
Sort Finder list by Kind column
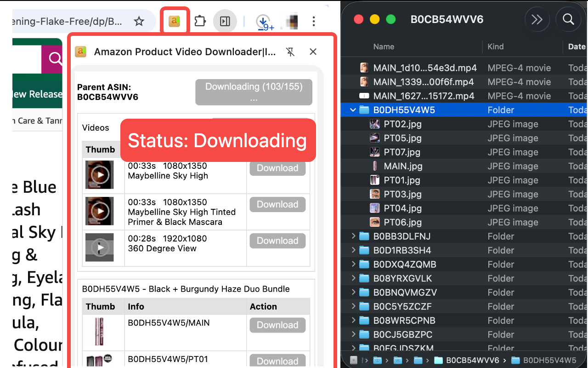[496, 46]
